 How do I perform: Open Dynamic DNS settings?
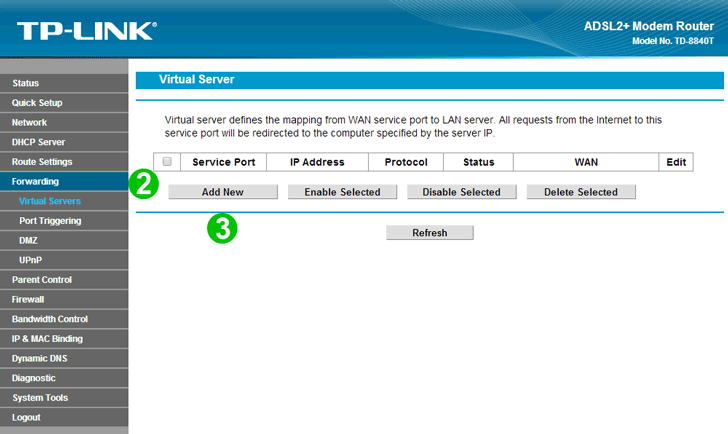(64, 358)
